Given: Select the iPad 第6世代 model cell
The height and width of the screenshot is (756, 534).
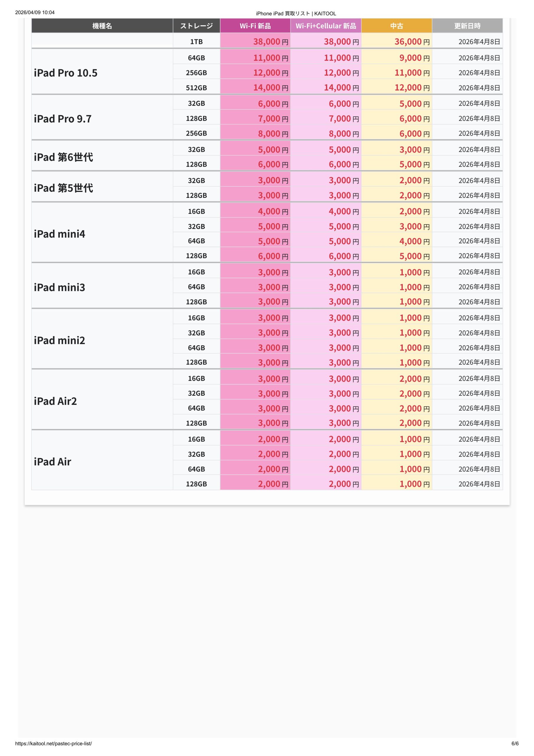Looking at the screenshot, I should [63, 157].
